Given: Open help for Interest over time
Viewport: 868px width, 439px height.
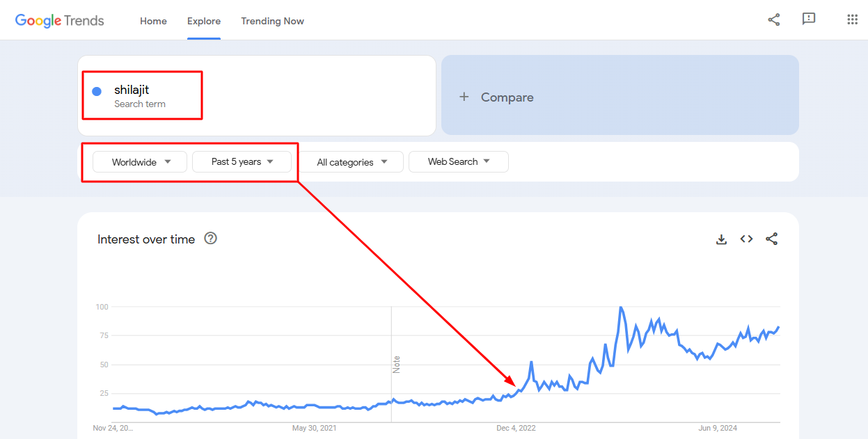Looking at the screenshot, I should tap(211, 239).
